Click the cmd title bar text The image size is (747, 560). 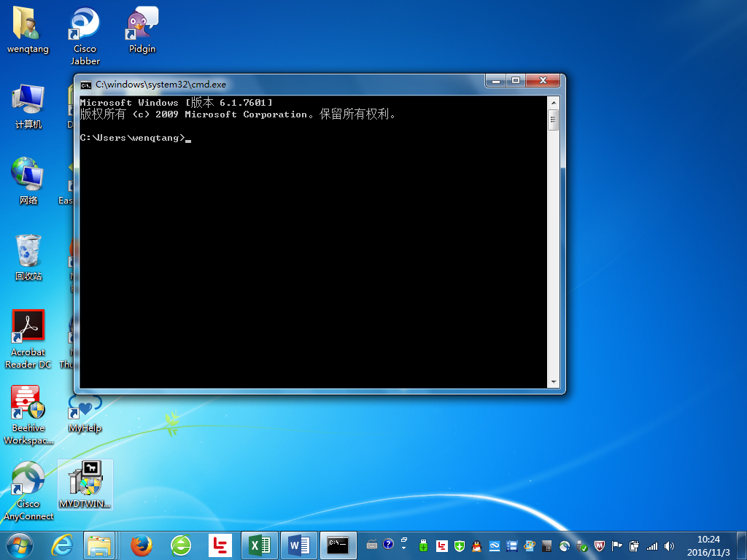click(x=160, y=85)
